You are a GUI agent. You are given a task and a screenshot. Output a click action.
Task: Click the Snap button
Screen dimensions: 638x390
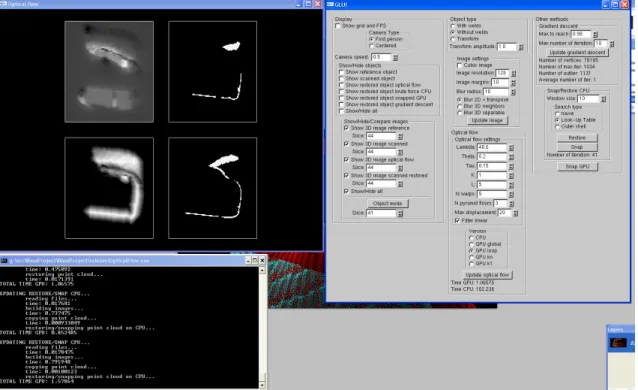pyautogui.click(x=577, y=147)
